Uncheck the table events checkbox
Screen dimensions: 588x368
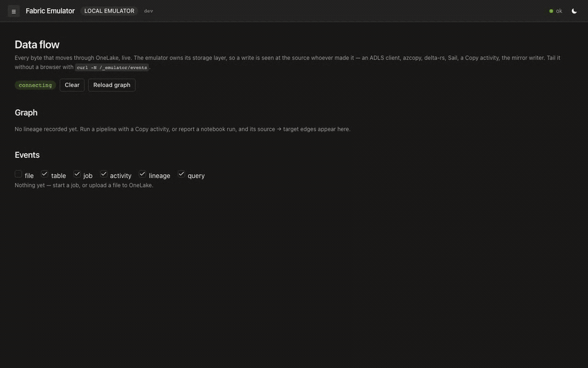(x=45, y=174)
